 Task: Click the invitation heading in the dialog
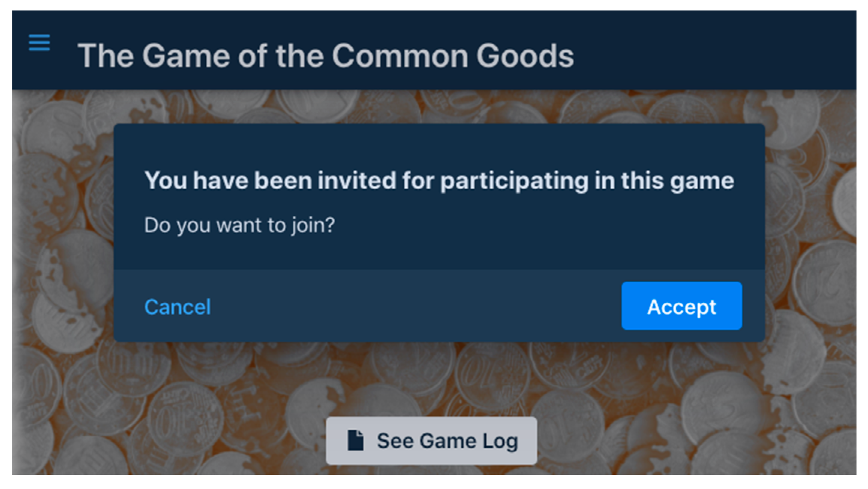pos(439,181)
